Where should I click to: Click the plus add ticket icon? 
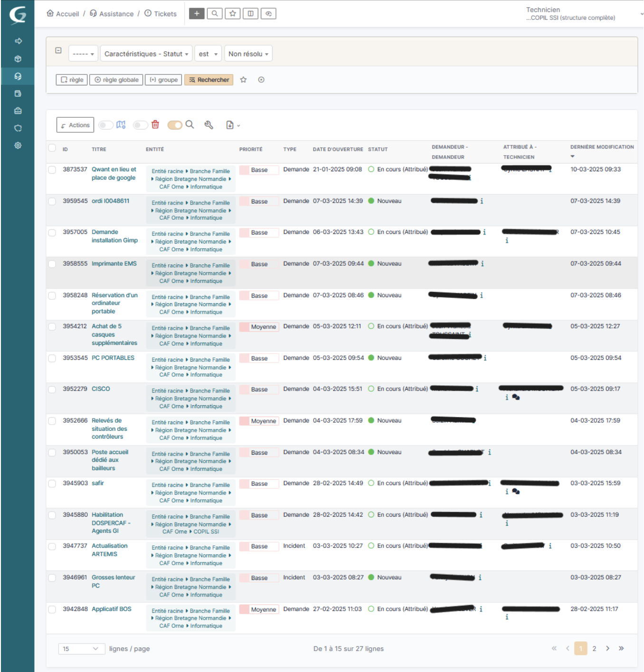[x=197, y=14]
